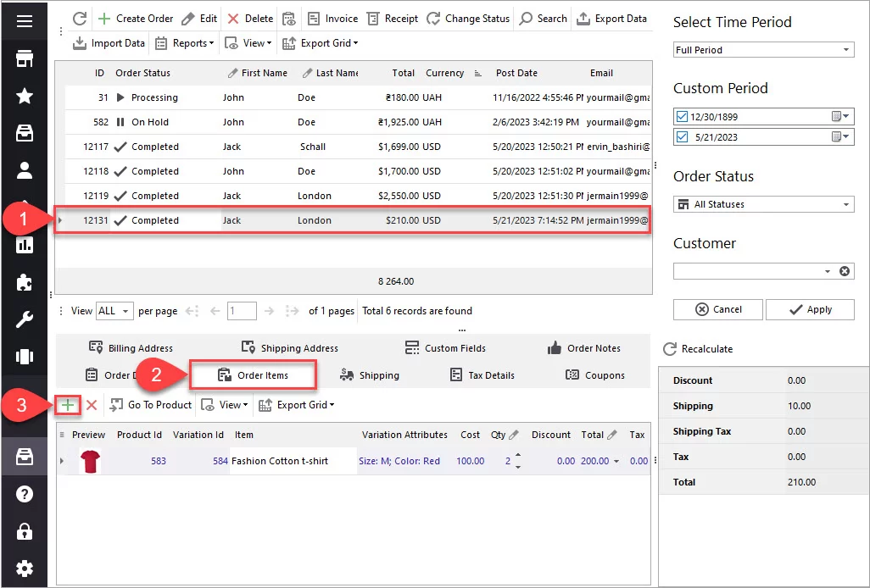
Task: Toggle the 12/30/1899 start date checkbox
Action: point(683,115)
